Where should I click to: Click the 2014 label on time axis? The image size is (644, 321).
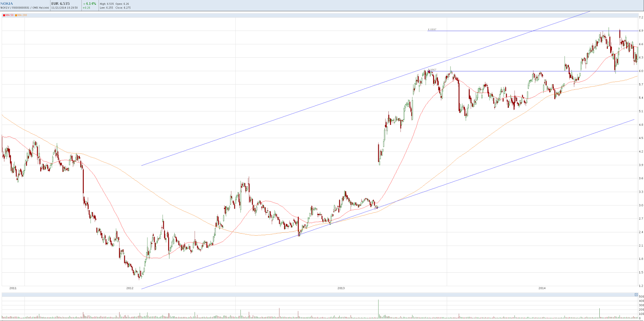[x=542, y=288]
